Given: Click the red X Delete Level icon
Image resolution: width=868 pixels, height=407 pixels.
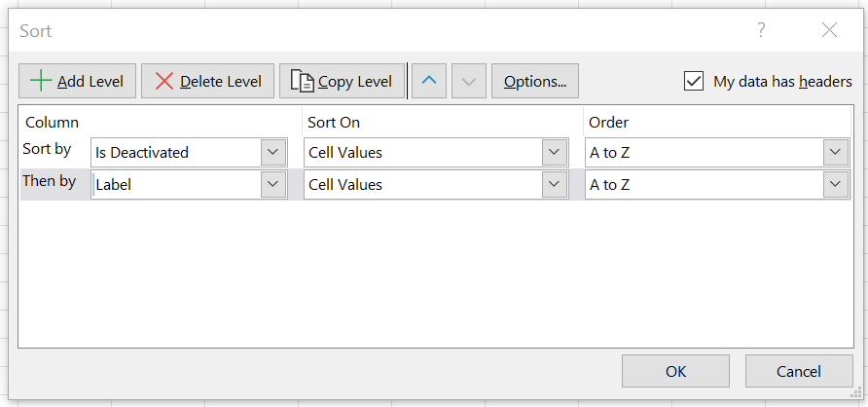Looking at the screenshot, I should point(164,81).
